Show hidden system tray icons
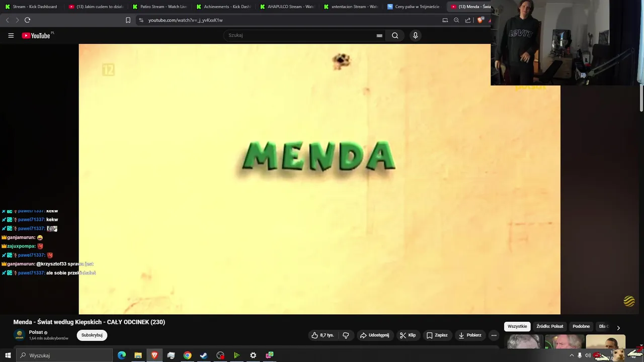The width and height of the screenshot is (644, 362). (x=572, y=355)
